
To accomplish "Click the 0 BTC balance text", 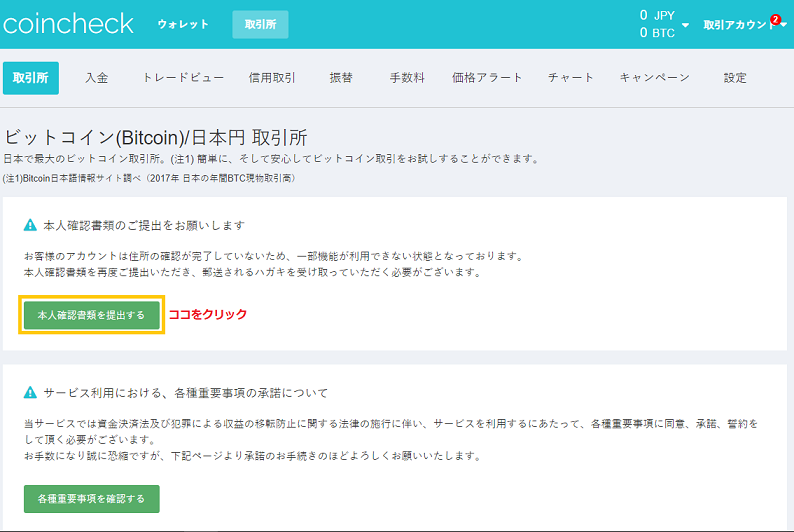I will pos(657,33).
